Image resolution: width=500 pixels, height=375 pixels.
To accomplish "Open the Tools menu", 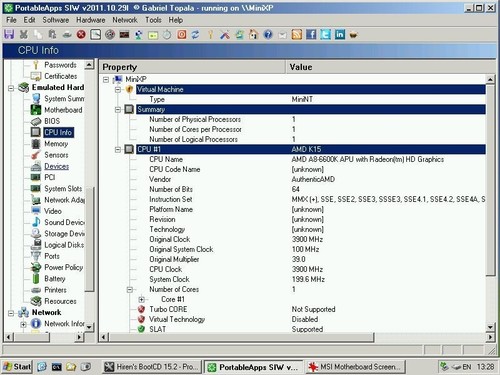I will 153,20.
